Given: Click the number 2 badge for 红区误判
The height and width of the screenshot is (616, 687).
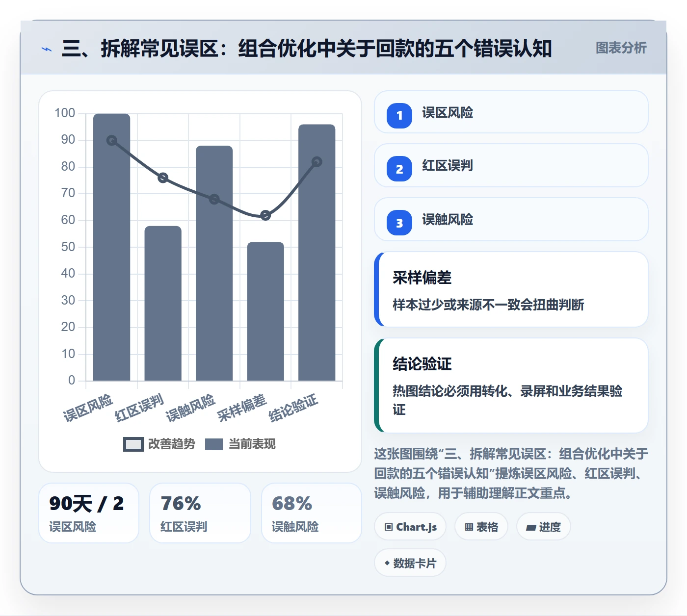Looking at the screenshot, I should coord(399,169).
